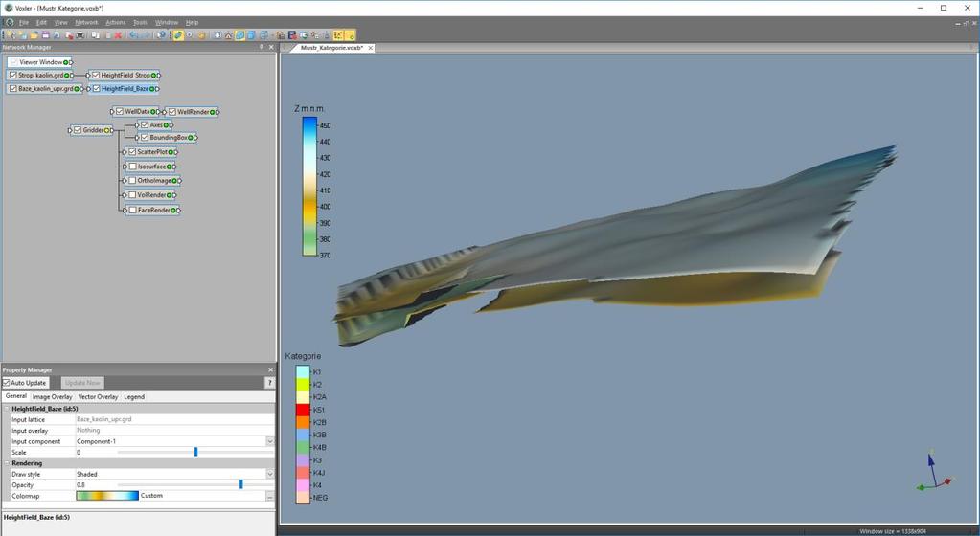The image size is (980, 536).
Task: Switch to the Image Overlay tab
Action: point(52,396)
